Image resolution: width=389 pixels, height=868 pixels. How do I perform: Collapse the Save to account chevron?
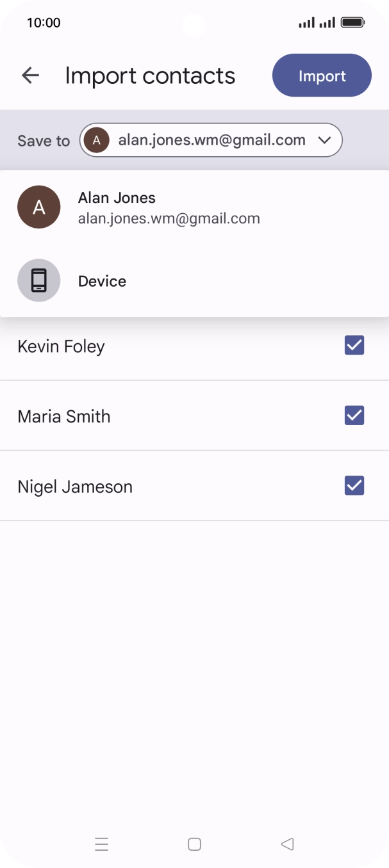(x=324, y=140)
